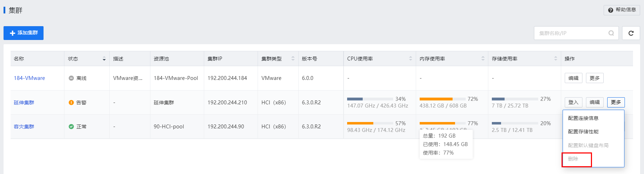This screenshot has height=174, width=644.
Task: Click the 离线 status icon
Action: click(x=71, y=78)
